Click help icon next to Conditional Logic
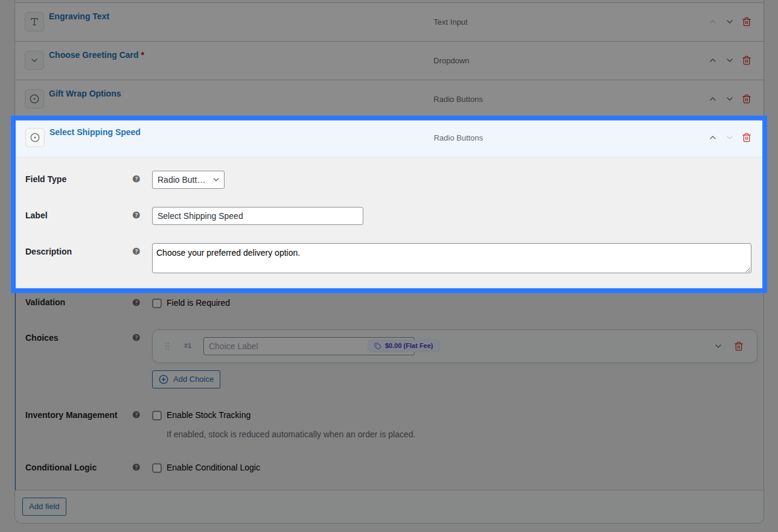This screenshot has height=532, width=778. click(x=136, y=467)
